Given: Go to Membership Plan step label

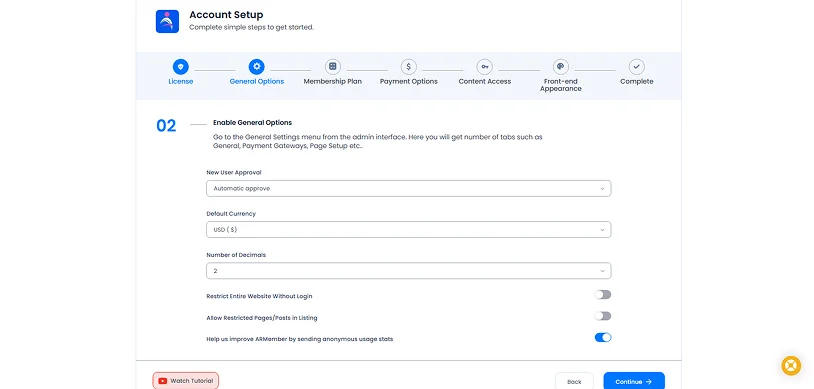Looking at the screenshot, I should [x=333, y=82].
